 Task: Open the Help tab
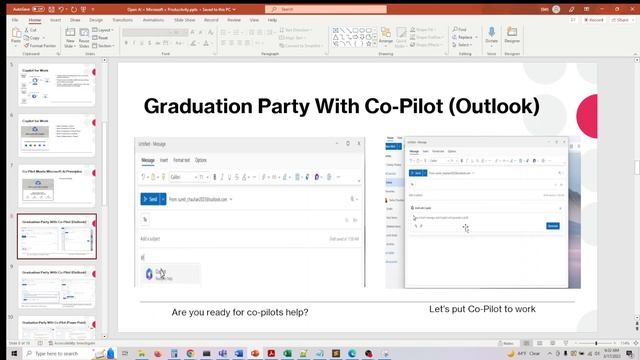tap(272, 20)
